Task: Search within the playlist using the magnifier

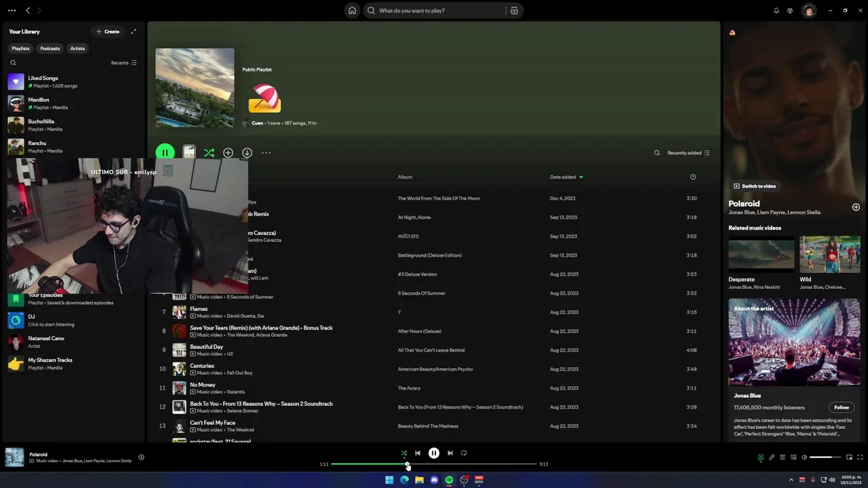Action: (x=656, y=153)
